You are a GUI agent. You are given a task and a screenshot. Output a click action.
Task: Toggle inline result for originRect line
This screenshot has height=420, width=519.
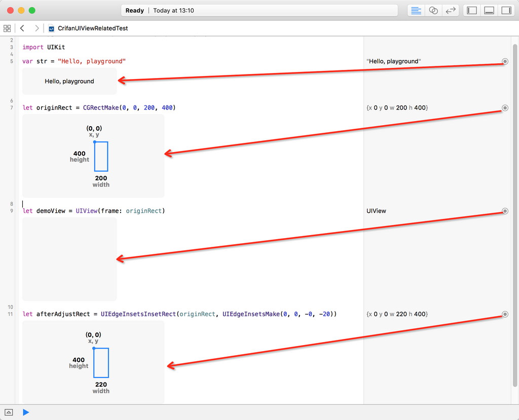coord(505,107)
